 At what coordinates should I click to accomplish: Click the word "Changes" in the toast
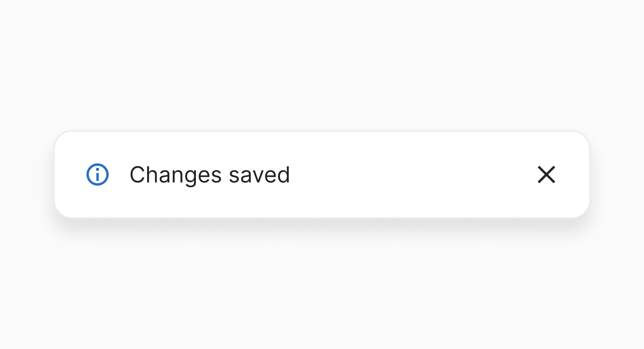pyautogui.click(x=176, y=175)
